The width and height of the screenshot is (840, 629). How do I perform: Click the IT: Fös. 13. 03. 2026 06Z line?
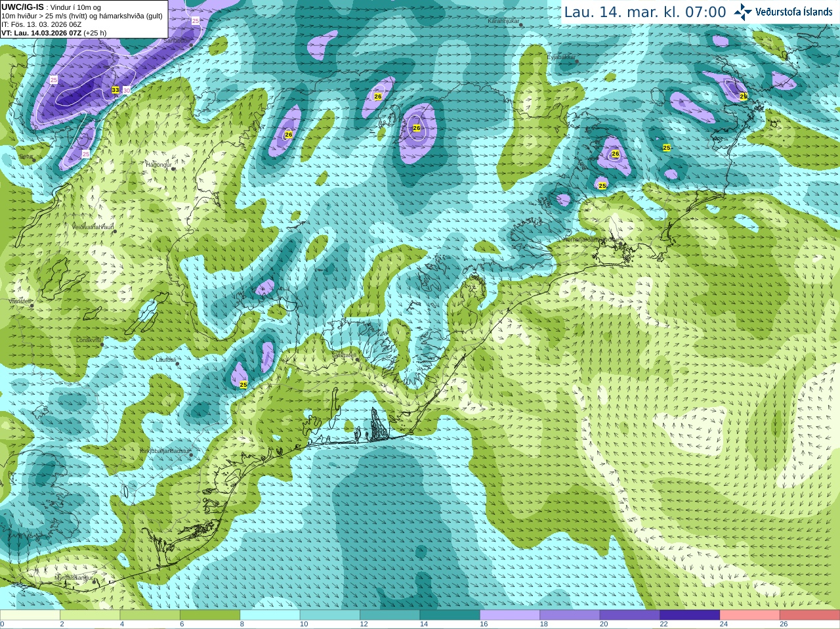tap(41, 24)
